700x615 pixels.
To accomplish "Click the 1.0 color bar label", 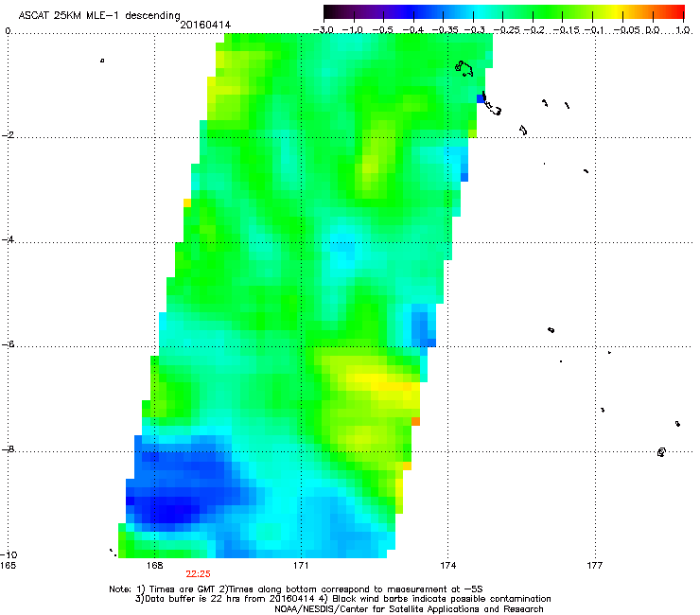I will click(683, 30).
